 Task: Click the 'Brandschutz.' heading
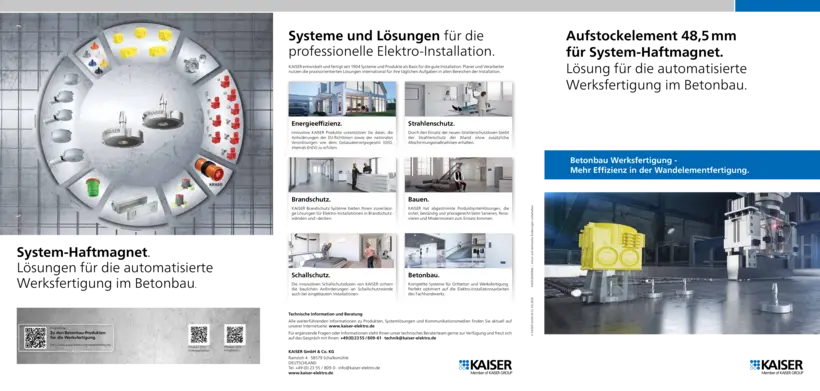(x=311, y=199)
